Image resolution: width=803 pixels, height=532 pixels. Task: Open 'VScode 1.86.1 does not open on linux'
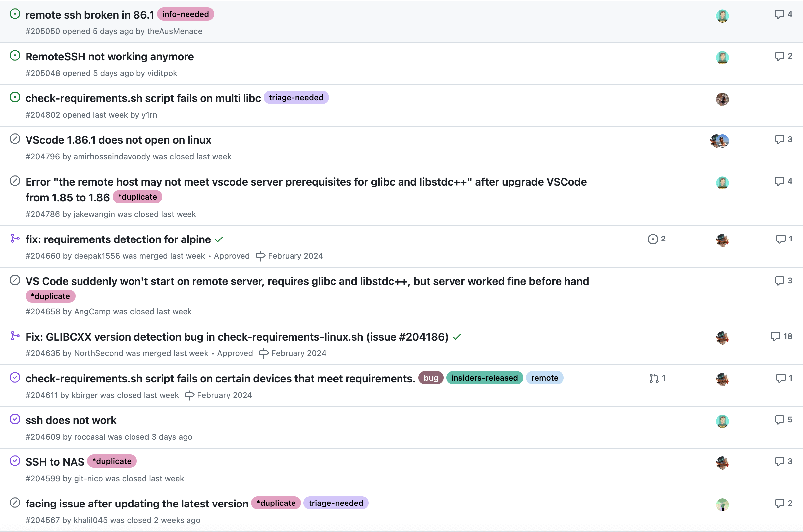coord(118,140)
